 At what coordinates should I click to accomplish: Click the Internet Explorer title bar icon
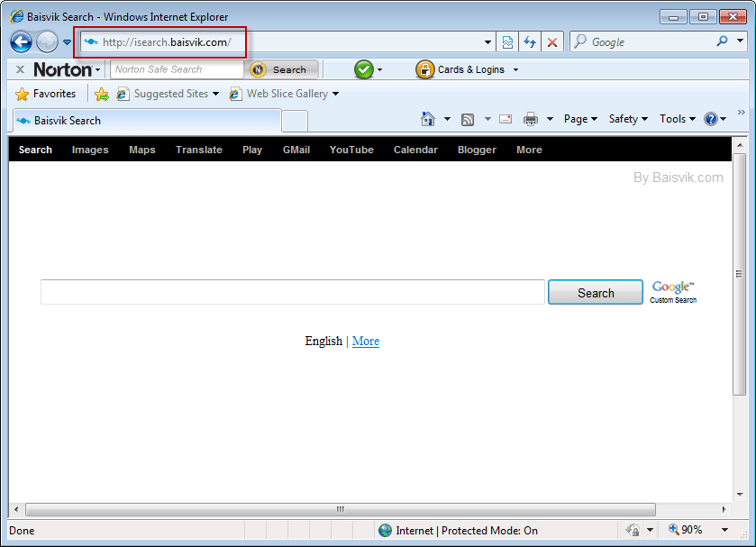pos(17,16)
